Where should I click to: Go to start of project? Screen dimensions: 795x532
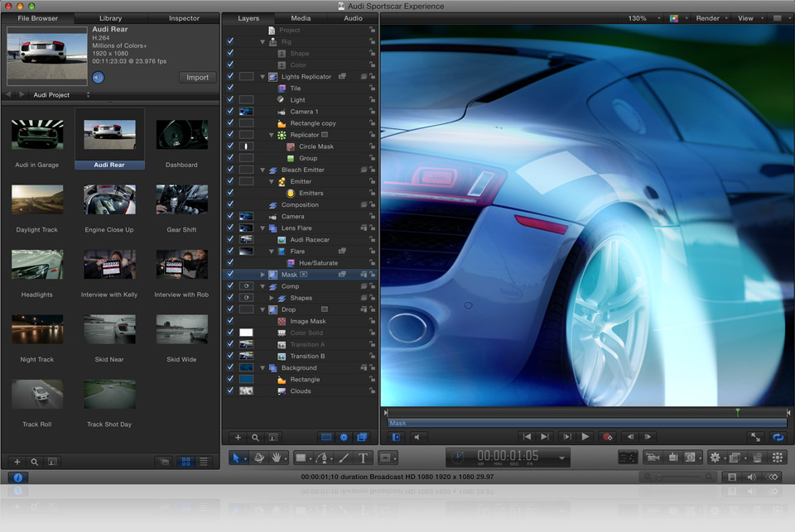tap(527, 437)
